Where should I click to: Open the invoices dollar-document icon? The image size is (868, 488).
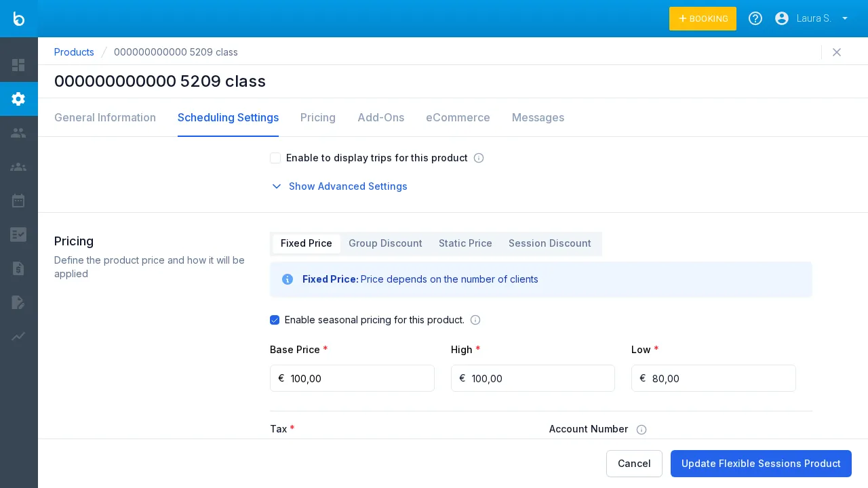18,268
